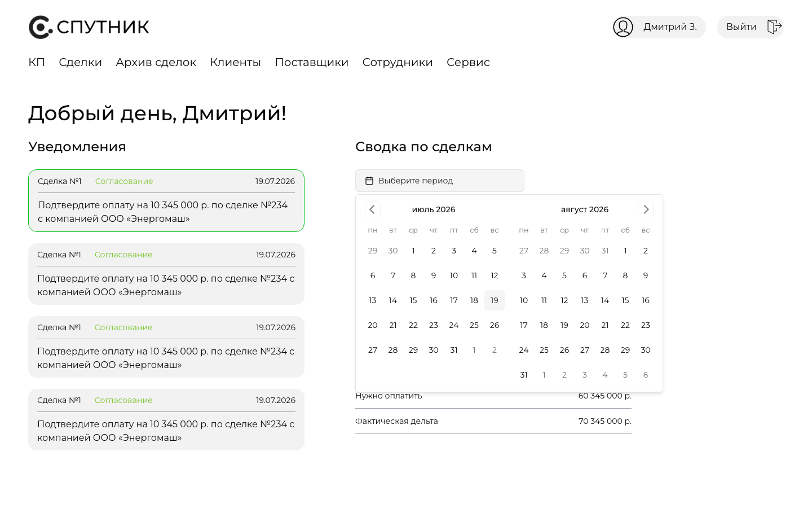Open the КП menu item
The height and width of the screenshot is (508, 812).
37,62
